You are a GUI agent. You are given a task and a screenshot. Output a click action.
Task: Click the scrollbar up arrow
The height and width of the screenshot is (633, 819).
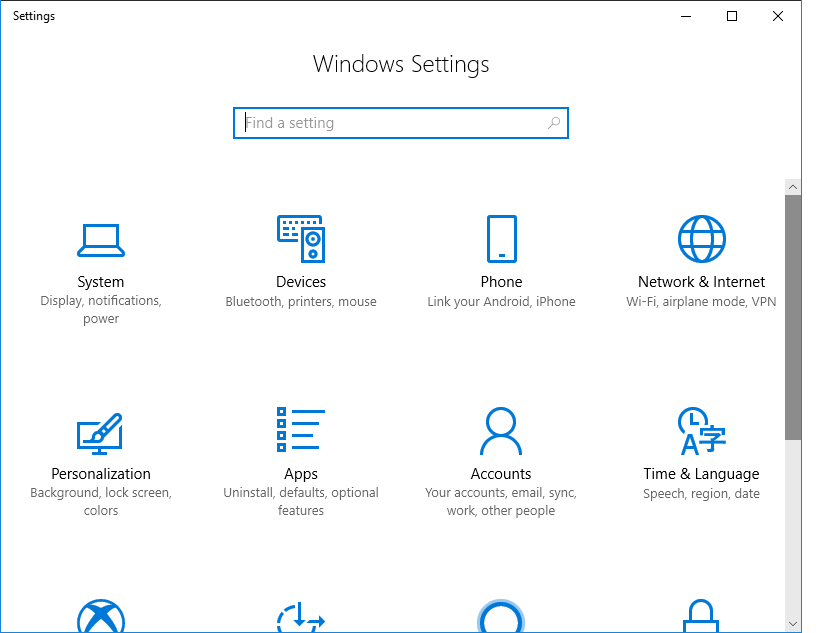click(793, 187)
